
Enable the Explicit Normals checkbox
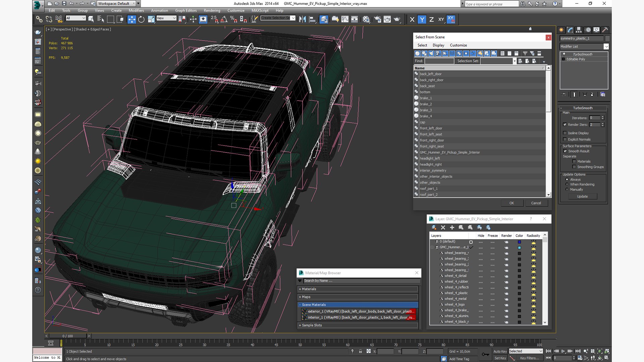(x=565, y=139)
